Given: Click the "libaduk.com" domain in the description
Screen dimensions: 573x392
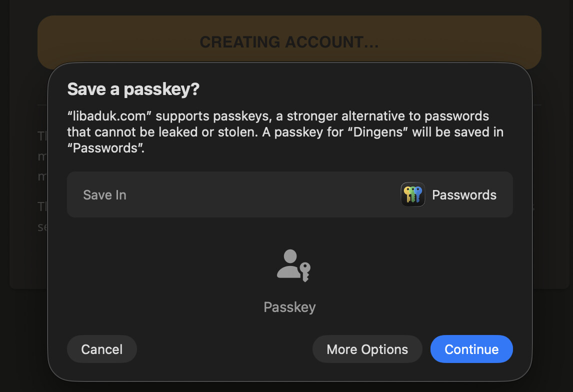Looking at the screenshot, I should pyautogui.click(x=109, y=116).
